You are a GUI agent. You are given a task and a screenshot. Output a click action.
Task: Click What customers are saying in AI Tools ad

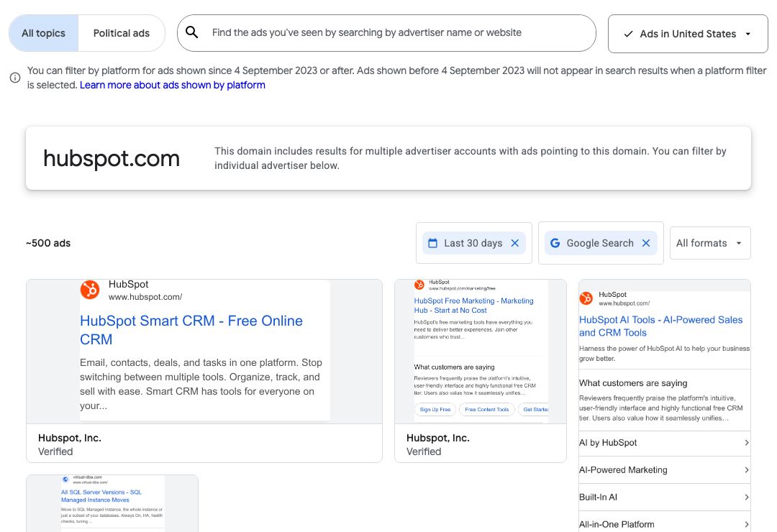pos(633,383)
